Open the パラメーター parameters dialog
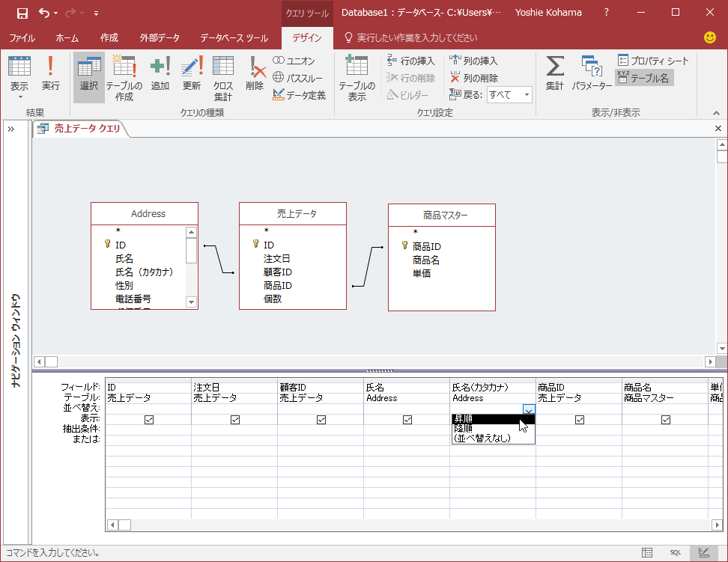The width and height of the screenshot is (728, 562). 592,73
